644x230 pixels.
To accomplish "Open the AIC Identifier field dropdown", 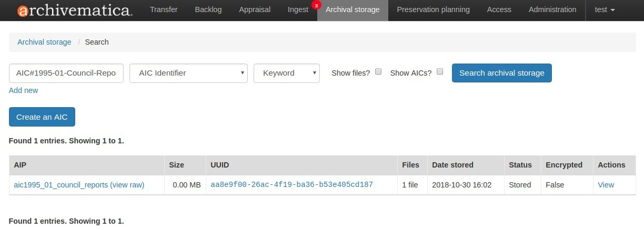I will coord(188,73).
